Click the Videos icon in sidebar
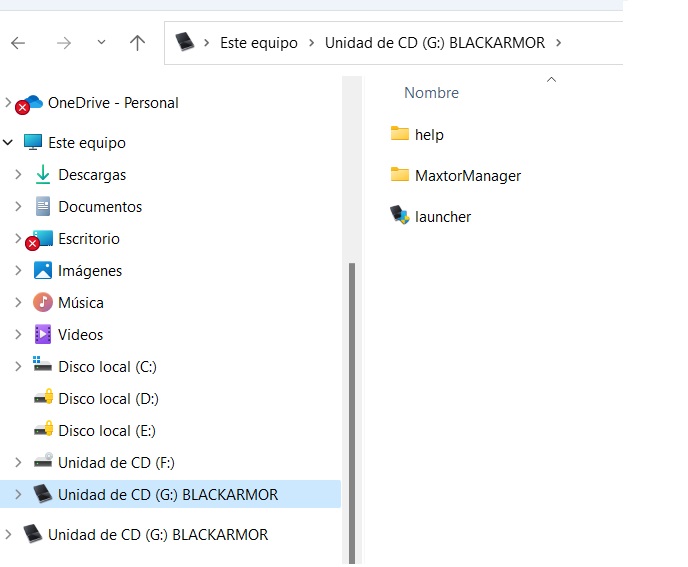688x567 pixels. [43, 334]
